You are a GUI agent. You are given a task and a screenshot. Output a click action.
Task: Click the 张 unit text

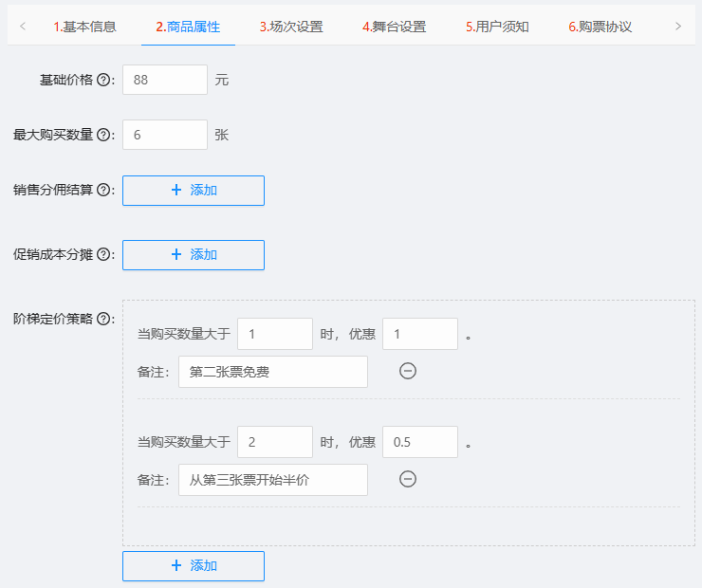(222, 135)
